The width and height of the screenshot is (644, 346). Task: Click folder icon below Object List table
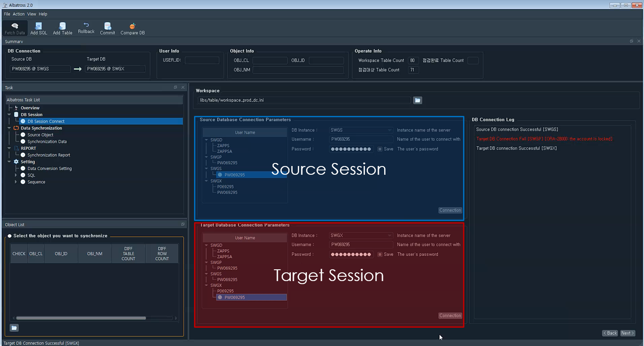(x=14, y=328)
